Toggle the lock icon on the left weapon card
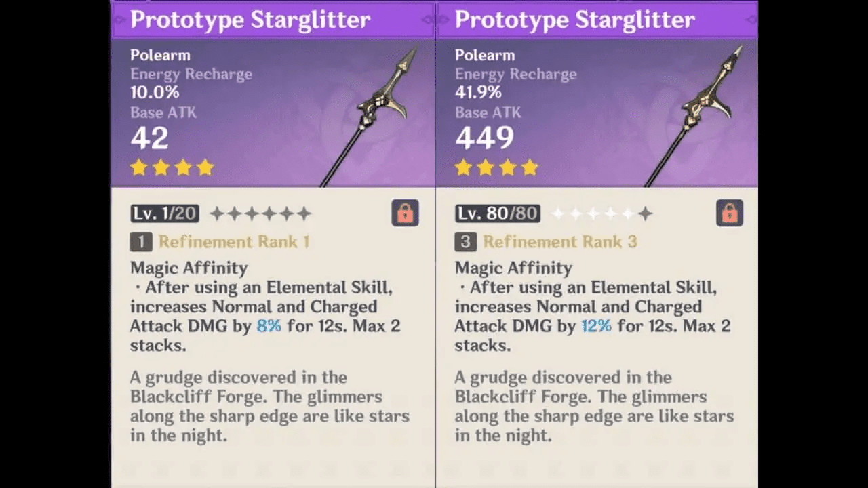Screen dimensions: 868x488 click(405, 213)
